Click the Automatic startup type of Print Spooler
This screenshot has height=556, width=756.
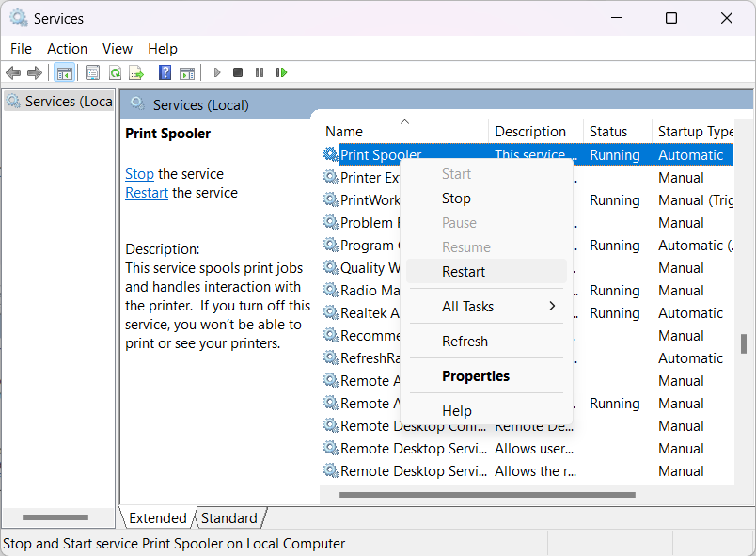[691, 155]
